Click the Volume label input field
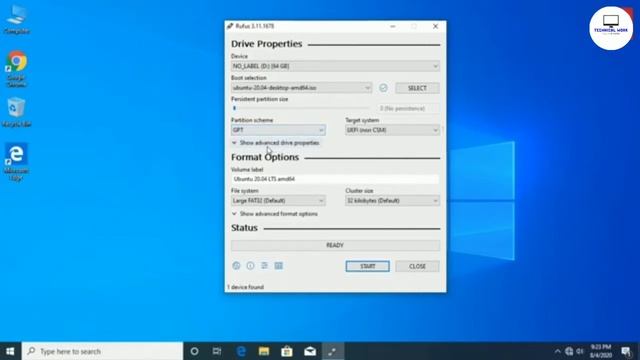 click(335, 179)
